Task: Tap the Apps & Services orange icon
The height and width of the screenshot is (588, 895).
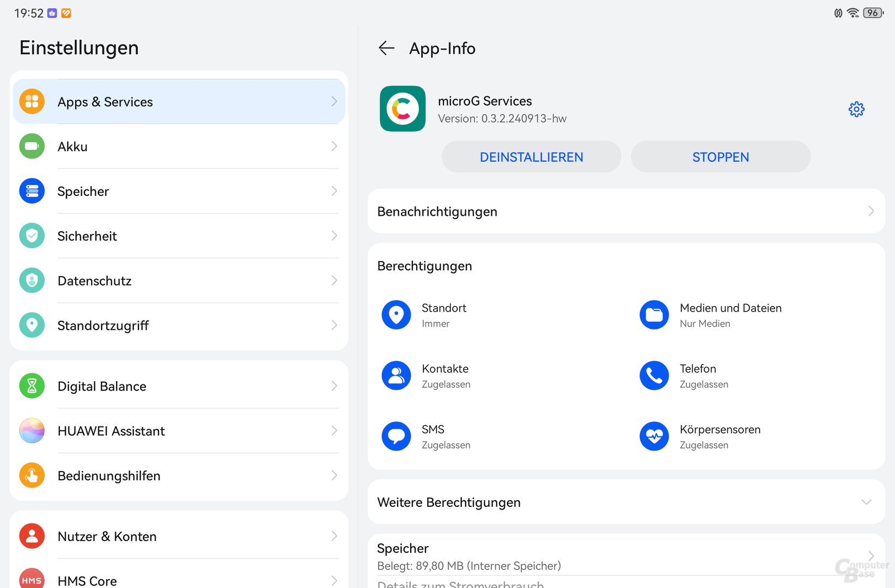Action: pos(32,101)
